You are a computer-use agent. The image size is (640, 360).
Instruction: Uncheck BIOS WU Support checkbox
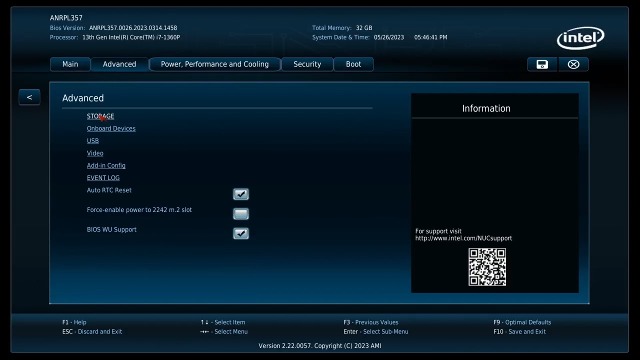(x=241, y=233)
